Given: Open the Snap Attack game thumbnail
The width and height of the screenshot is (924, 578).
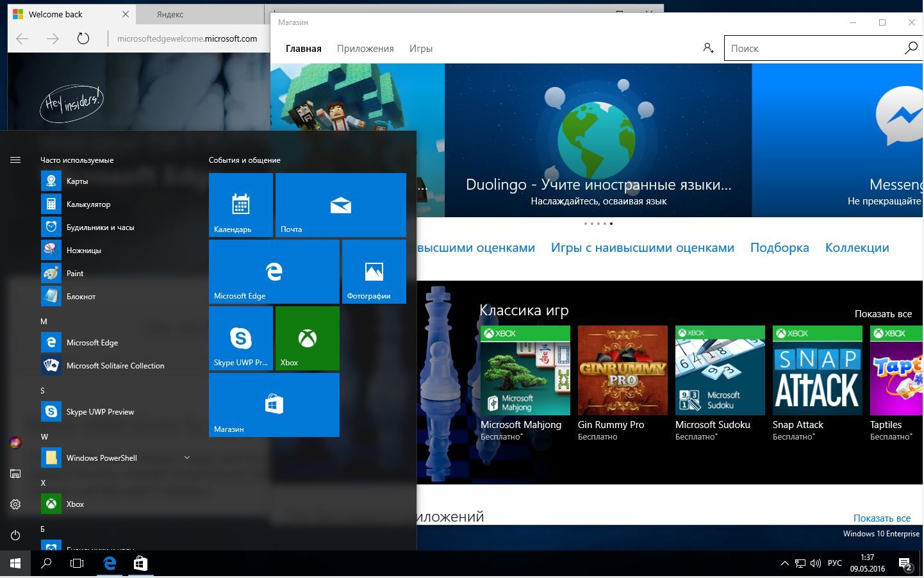Looking at the screenshot, I should [x=818, y=370].
